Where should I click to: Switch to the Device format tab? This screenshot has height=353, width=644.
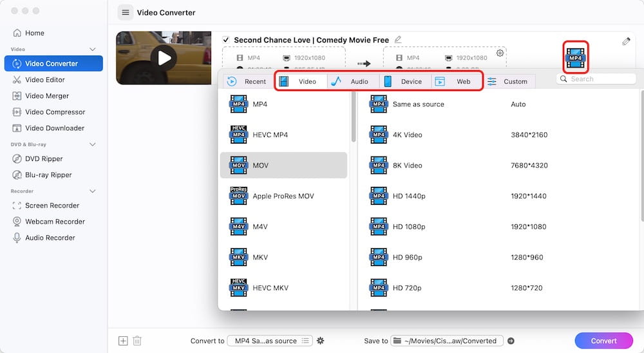(x=405, y=81)
